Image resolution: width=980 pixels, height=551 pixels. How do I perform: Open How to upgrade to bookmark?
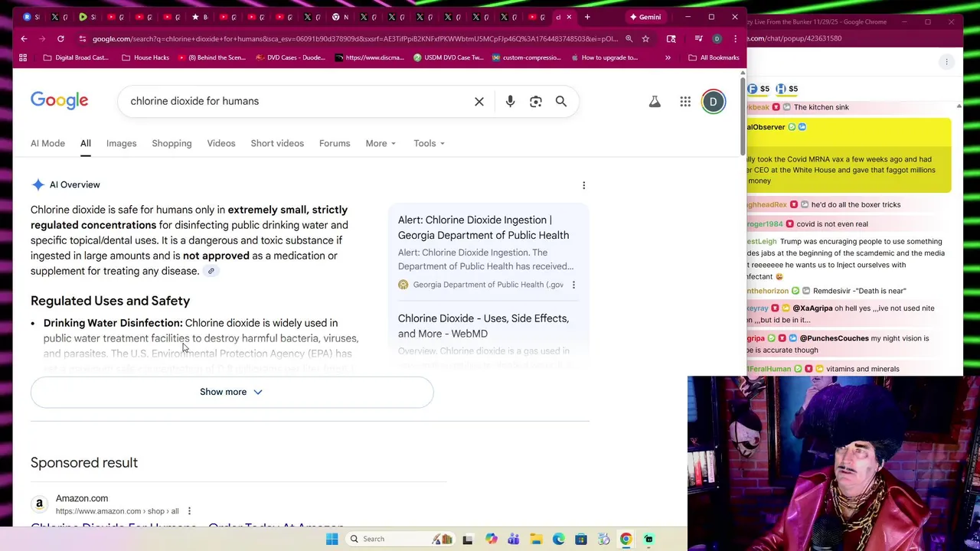pos(603,57)
